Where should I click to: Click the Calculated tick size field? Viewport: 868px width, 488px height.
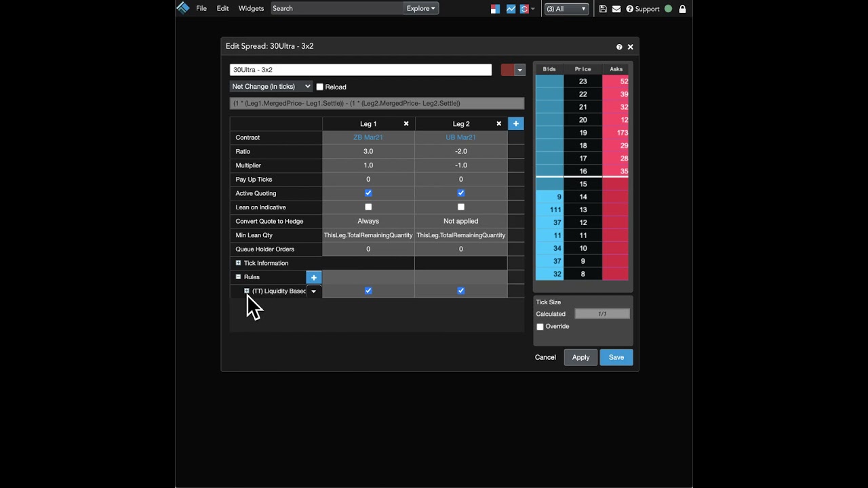point(602,314)
